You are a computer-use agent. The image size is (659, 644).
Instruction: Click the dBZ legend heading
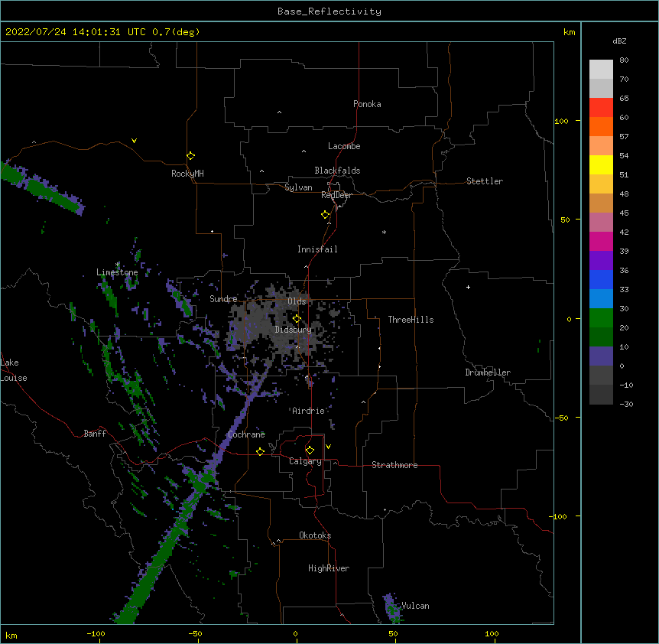(619, 41)
